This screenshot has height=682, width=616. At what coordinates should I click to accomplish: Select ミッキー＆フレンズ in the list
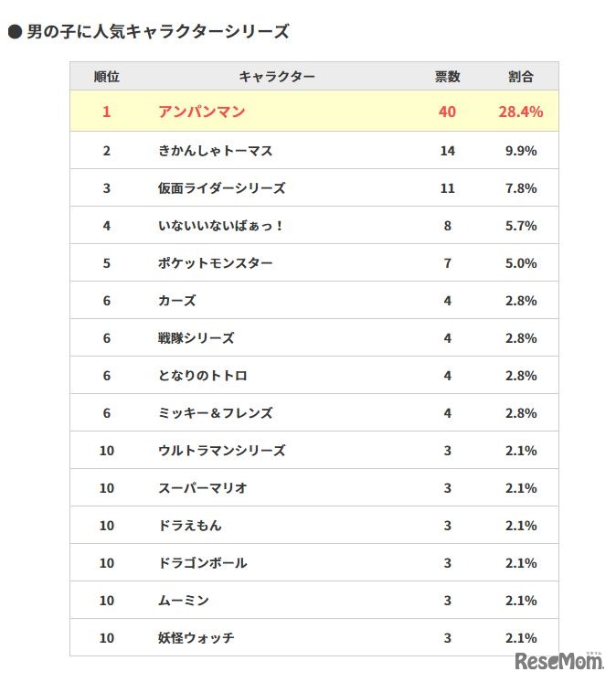[215, 413]
